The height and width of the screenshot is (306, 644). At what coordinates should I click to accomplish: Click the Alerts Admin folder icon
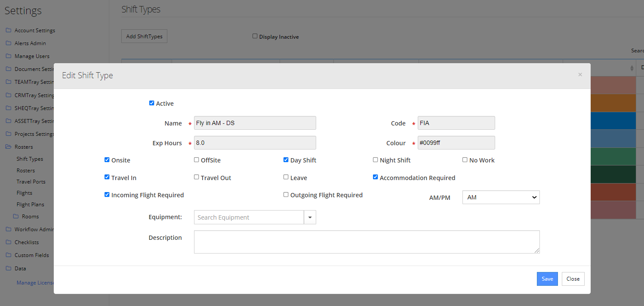pos(8,43)
